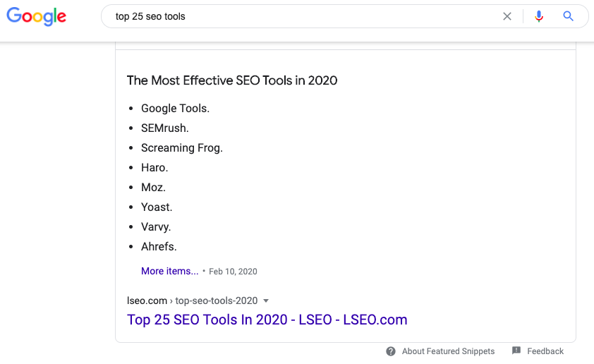Click the Ahrefs list item
This screenshot has width=594, height=364.
[x=159, y=247]
